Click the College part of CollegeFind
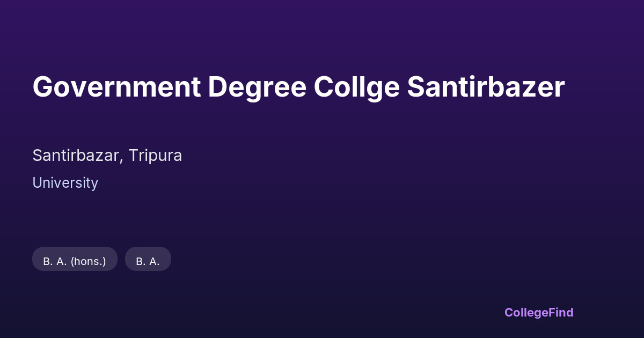The image size is (644, 338). (526, 312)
